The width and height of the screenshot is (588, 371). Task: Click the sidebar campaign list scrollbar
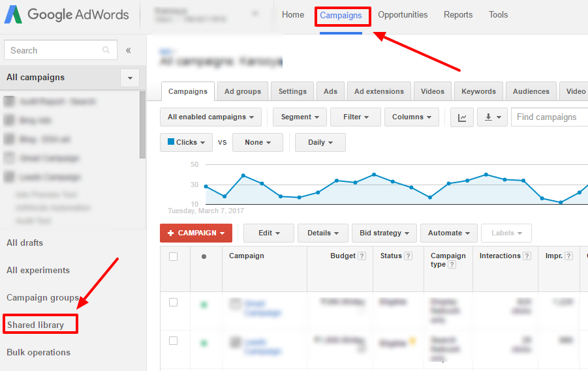point(142,125)
